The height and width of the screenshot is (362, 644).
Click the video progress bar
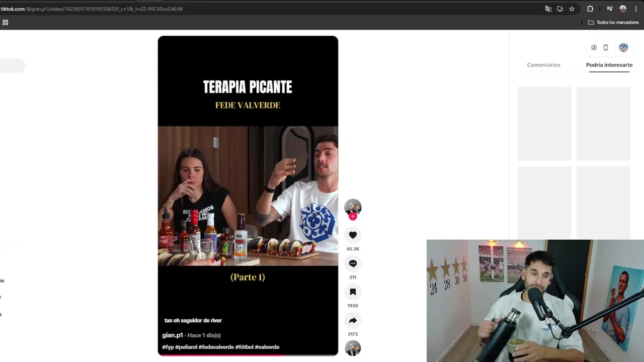tap(248, 355)
